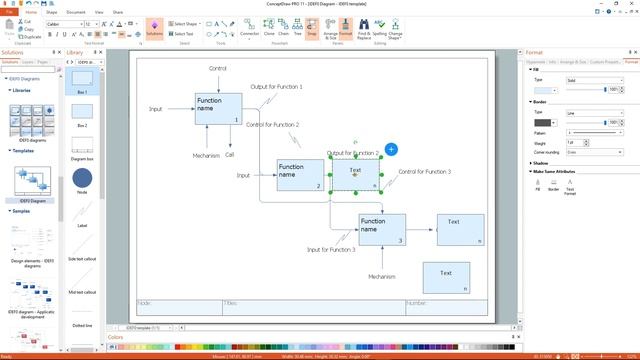Select the line drawing tool
This screenshot has height=360, width=640.
[224, 24]
